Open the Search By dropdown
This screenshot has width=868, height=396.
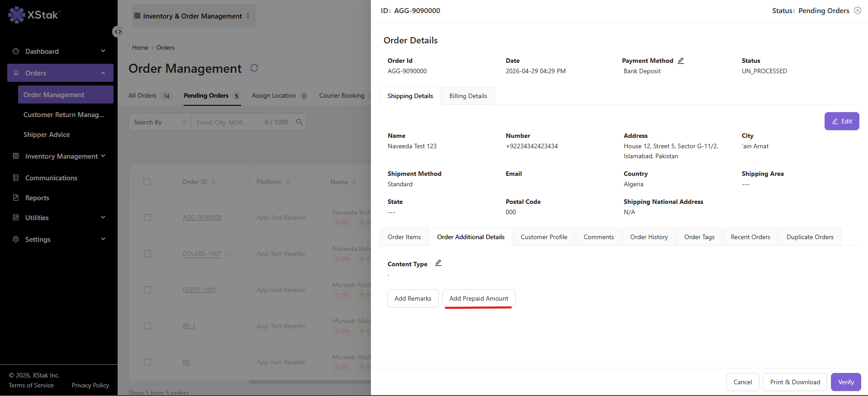160,122
